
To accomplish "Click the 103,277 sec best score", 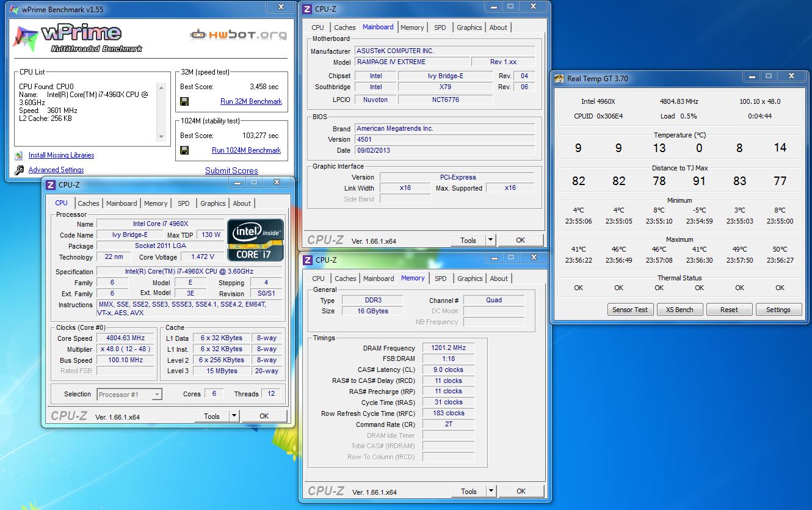I will click(261, 136).
